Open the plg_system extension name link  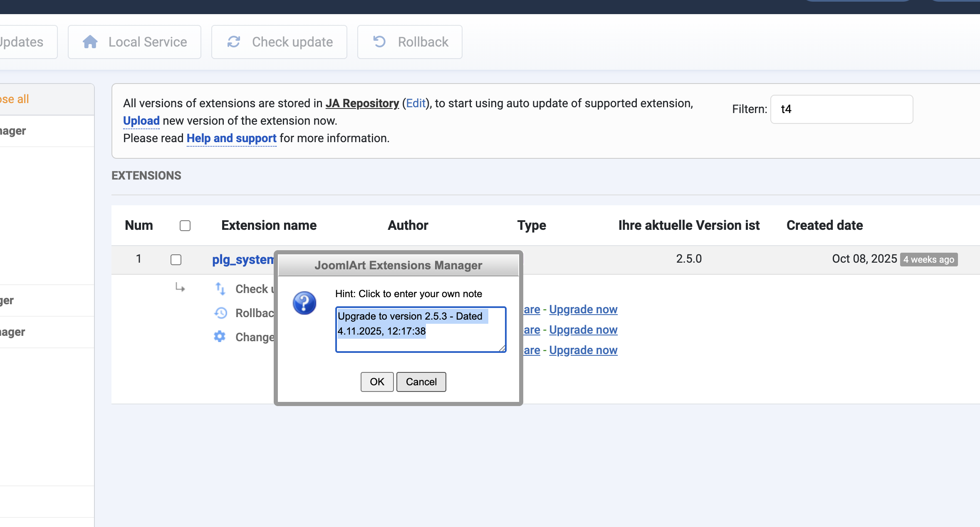coord(243,259)
